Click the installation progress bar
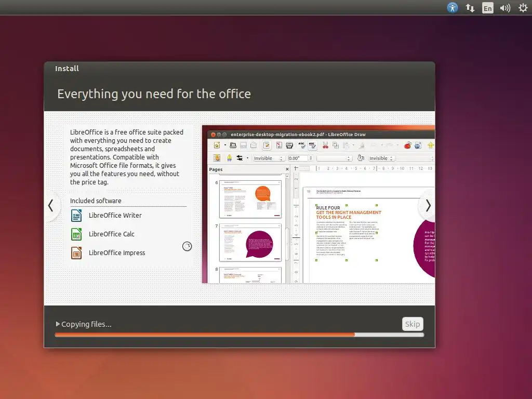This screenshot has height=399, width=532. (x=239, y=335)
